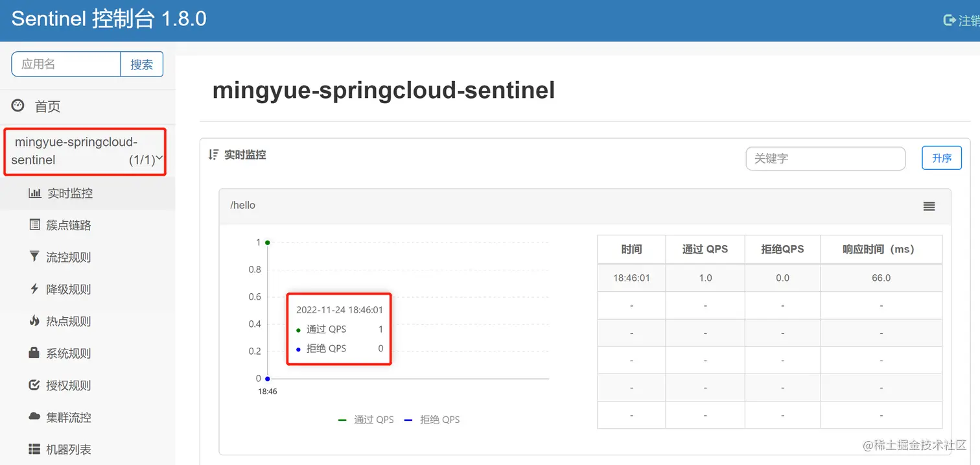This screenshot has height=465, width=980.
Task: Click the blue data point at value 0
Action: pos(267,379)
